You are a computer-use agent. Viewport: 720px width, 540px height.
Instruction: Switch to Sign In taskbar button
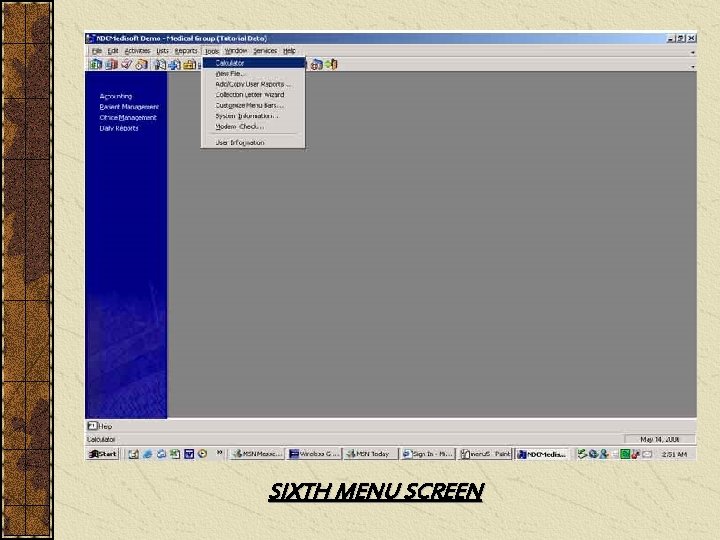428,454
